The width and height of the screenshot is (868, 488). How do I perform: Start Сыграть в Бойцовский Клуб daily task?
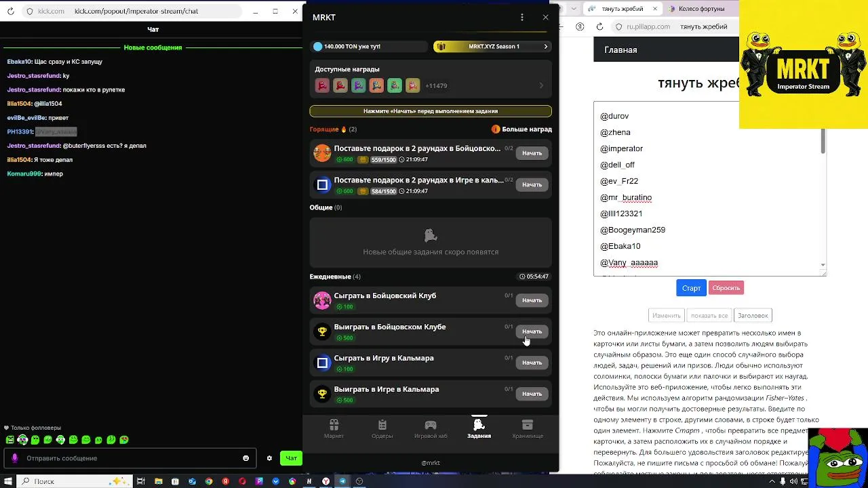click(x=532, y=300)
